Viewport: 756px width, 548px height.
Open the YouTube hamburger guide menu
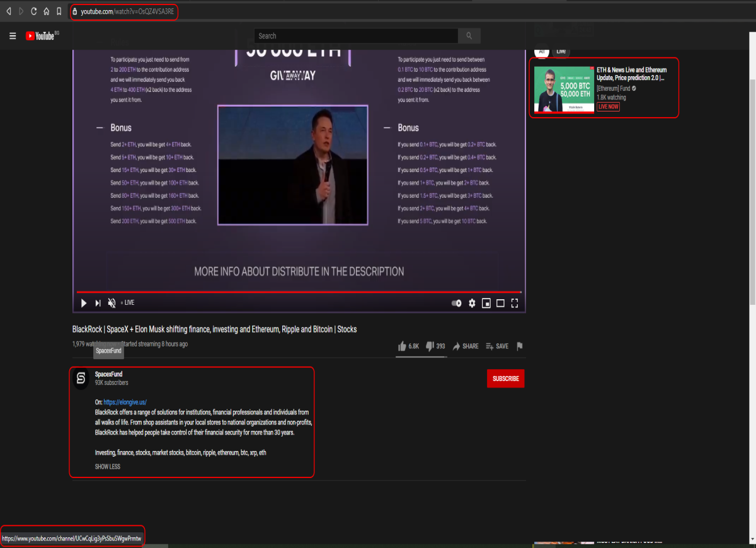coord(13,36)
